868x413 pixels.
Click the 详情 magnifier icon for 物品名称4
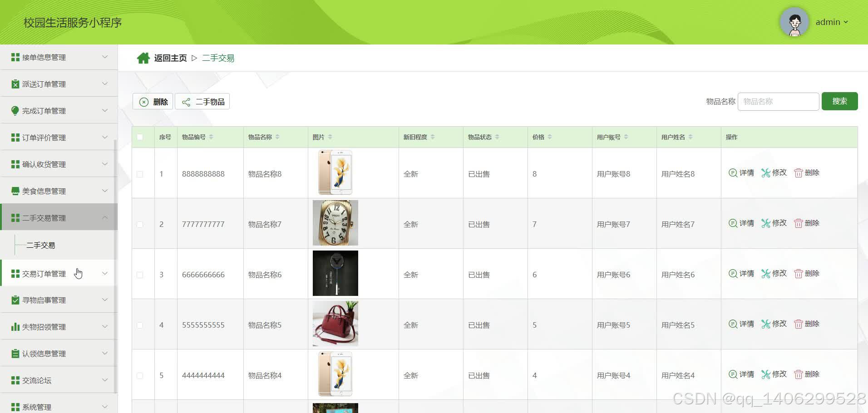pyautogui.click(x=733, y=374)
